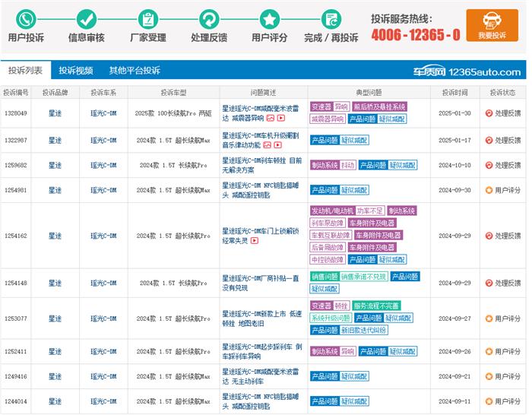The height and width of the screenshot is (415, 532).
Task: Click hotline number 4006-12365-0
Action: click(416, 35)
